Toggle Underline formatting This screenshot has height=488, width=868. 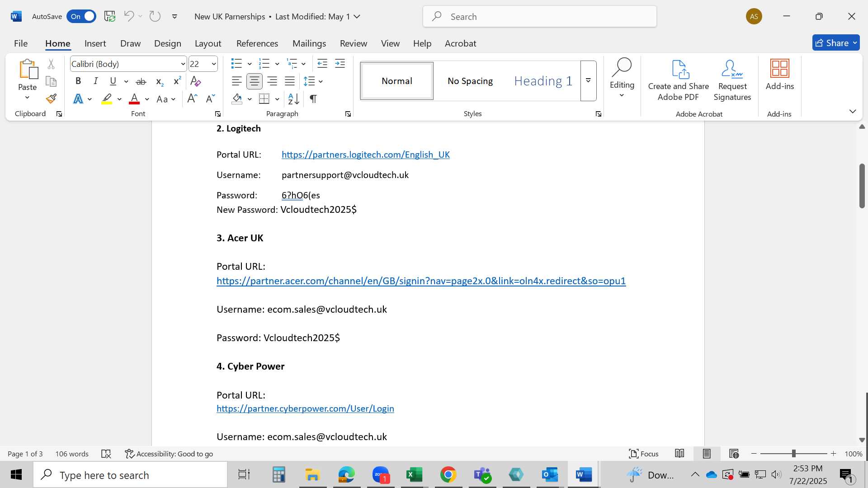tap(113, 81)
